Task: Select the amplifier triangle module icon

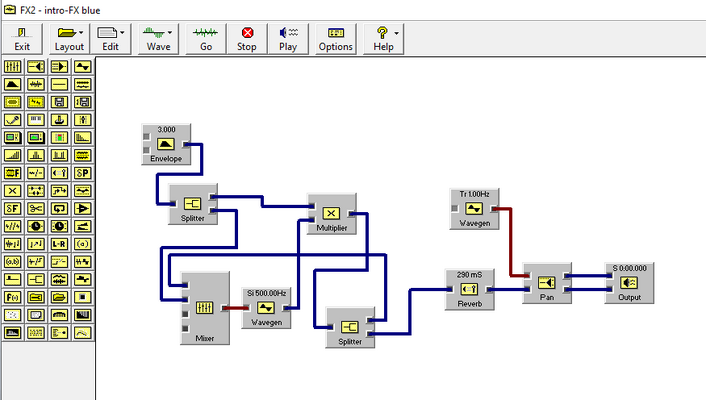Action: (83, 209)
